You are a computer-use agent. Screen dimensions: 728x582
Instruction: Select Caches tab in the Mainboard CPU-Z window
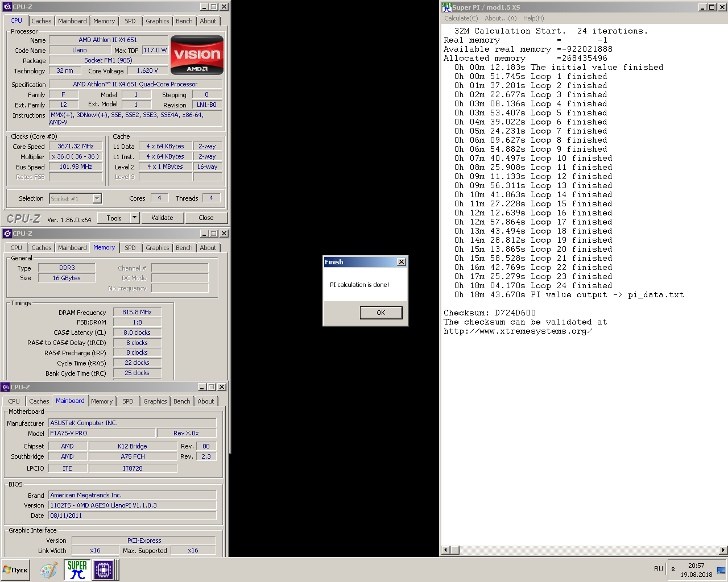39,401
